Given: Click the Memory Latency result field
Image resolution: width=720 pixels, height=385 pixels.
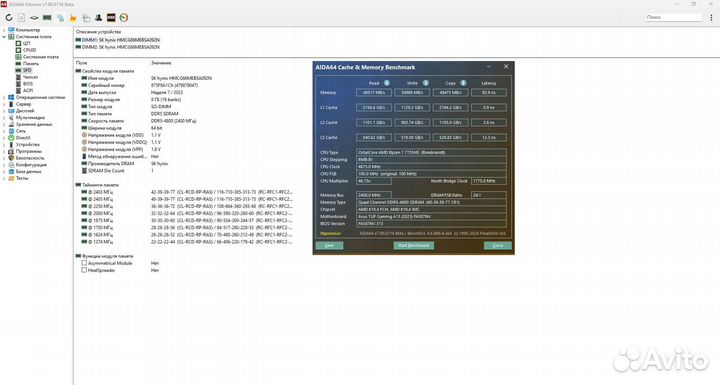Looking at the screenshot, I should tap(489, 92).
